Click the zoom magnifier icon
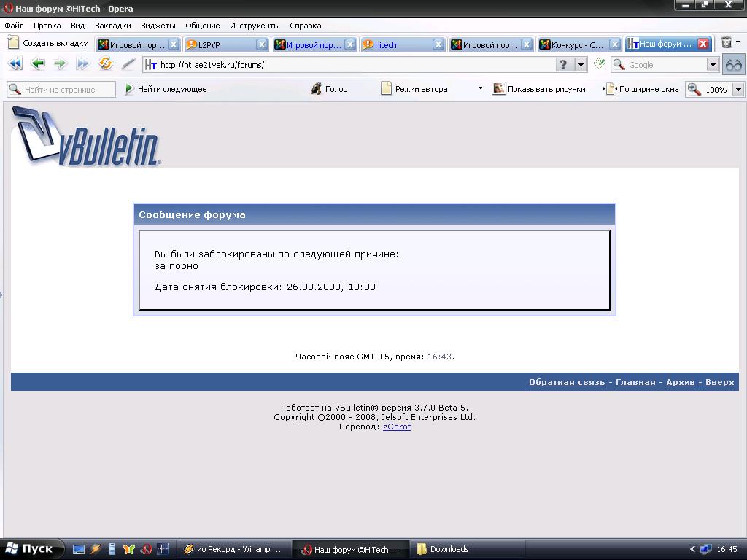This screenshot has height=560, width=747. click(694, 89)
